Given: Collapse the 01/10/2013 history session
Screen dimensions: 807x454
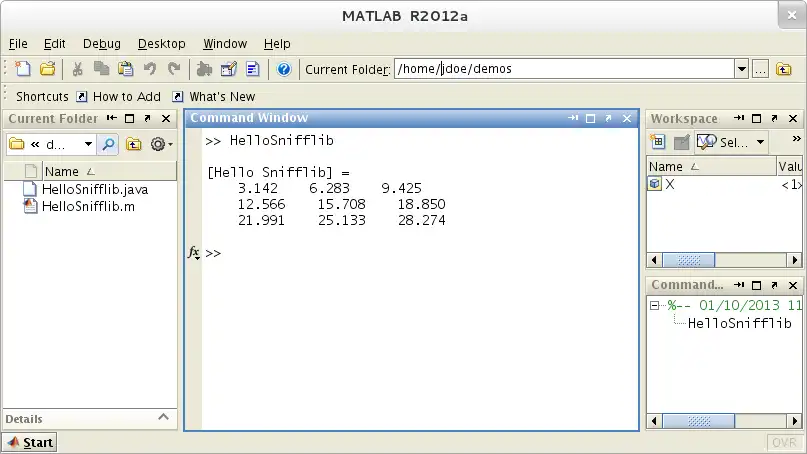Looking at the screenshot, I should 655,306.
